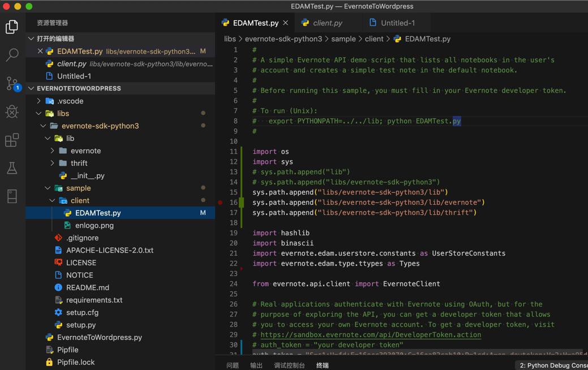Viewport: 588px width, 370px height.
Task: Open the Search view in the activity bar
Action: (x=12, y=55)
